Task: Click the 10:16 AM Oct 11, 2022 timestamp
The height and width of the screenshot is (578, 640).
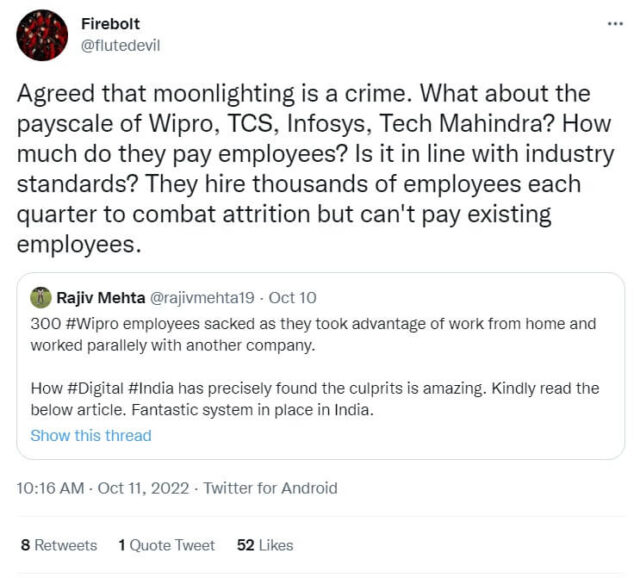Action: (x=104, y=489)
